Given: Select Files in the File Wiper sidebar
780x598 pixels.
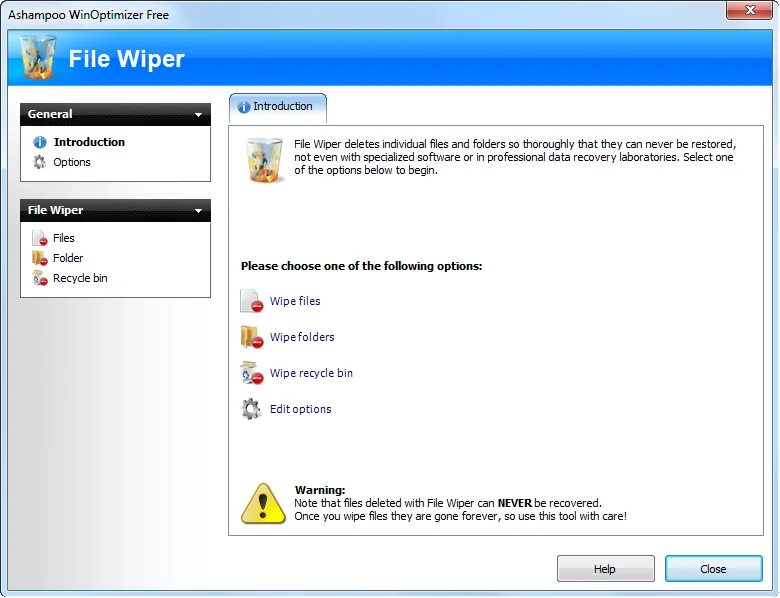Looking at the screenshot, I should (x=64, y=238).
